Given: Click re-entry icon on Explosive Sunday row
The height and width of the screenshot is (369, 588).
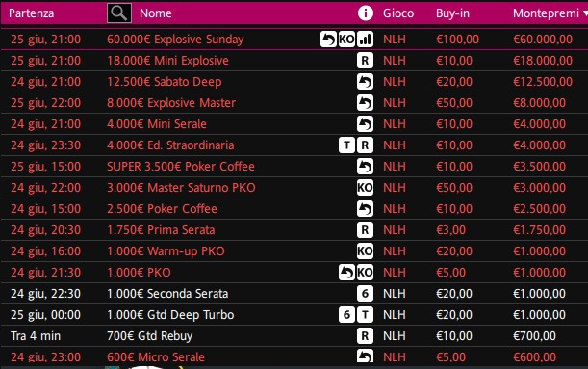Looking at the screenshot, I should coord(328,40).
